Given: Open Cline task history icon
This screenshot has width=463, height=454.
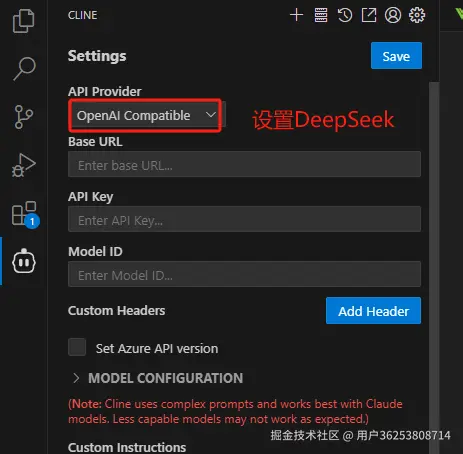Looking at the screenshot, I should pos(345,15).
